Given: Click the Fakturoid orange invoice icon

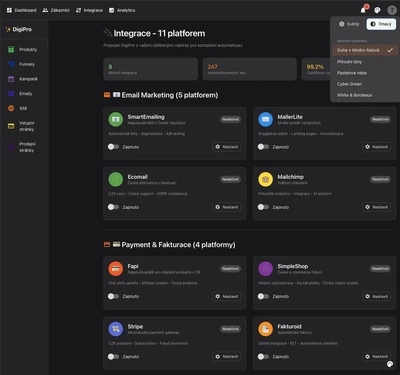Looking at the screenshot, I should point(265,329).
